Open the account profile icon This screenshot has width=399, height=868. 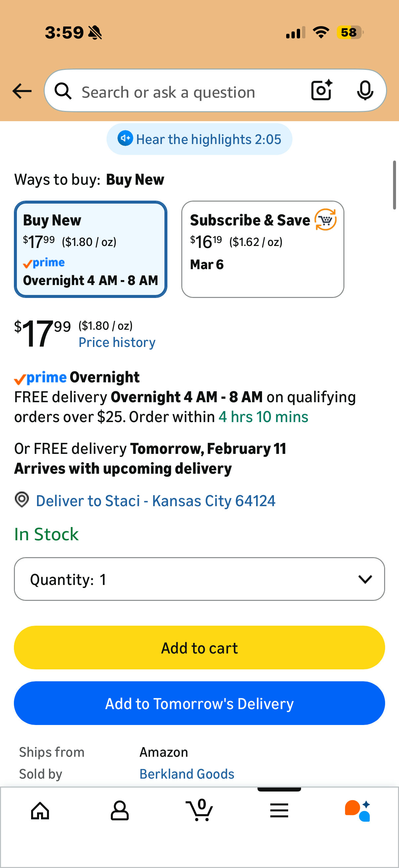point(119,810)
